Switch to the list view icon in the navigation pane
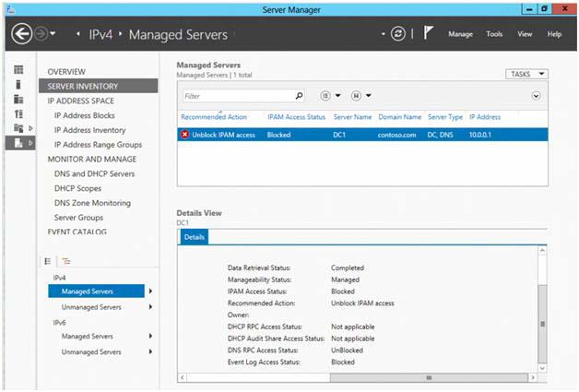Screen dimensions: 579x392 (x=48, y=261)
